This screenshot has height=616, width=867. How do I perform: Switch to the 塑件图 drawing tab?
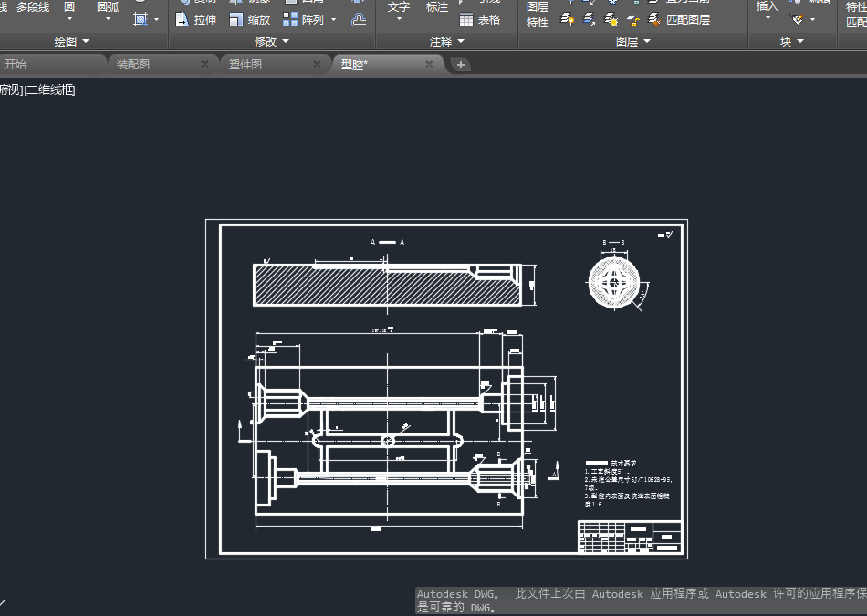[245, 64]
